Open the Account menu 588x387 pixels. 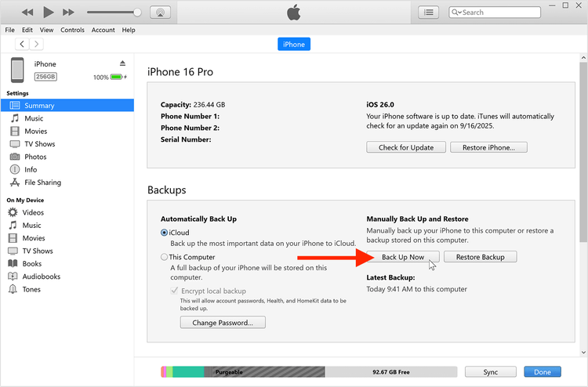pos(103,30)
